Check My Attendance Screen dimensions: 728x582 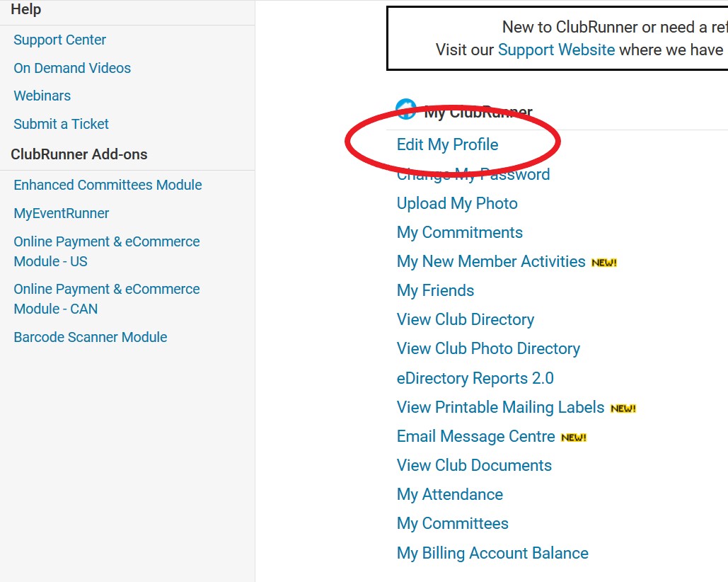450,494
